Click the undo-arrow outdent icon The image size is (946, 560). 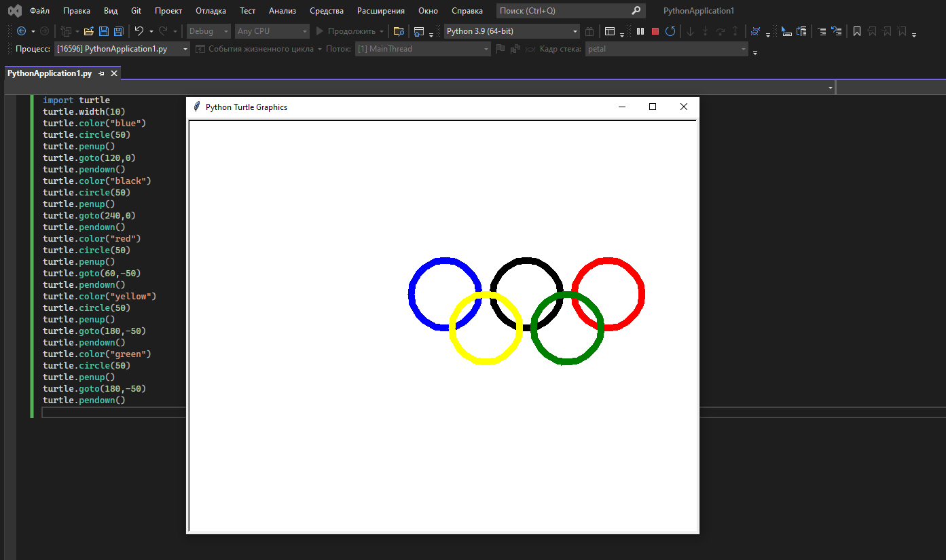click(x=837, y=31)
